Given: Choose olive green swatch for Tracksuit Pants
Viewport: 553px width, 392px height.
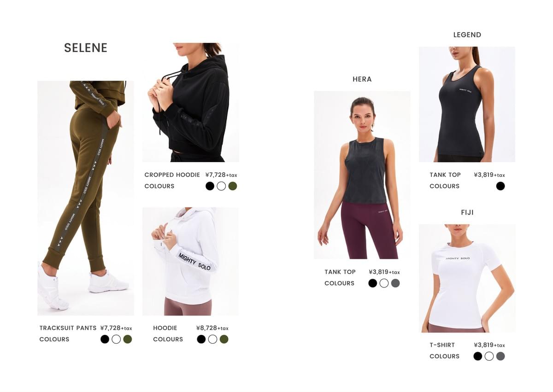Looking at the screenshot, I should pos(128,339).
